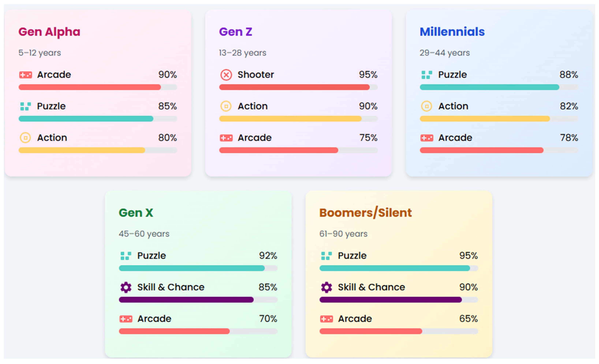Click the Arcade gamepad icon in Gen Alpha
599x364 pixels.
pos(25,75)
